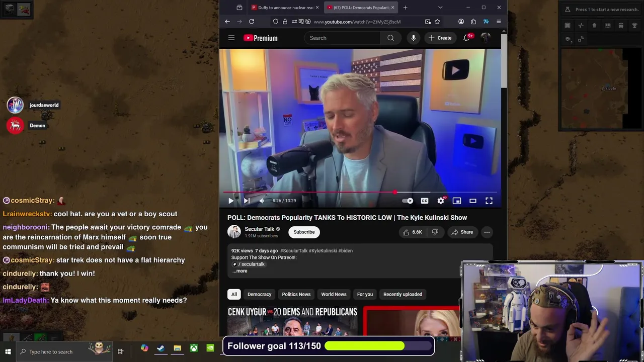Open the YouTube guide hamburger menu
The image size is (644, 362).
tap(231, 38)
